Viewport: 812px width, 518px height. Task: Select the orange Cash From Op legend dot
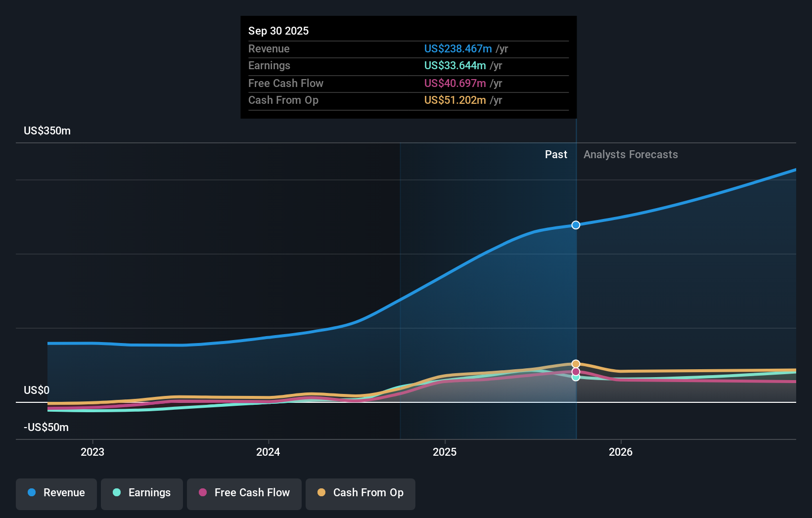(x=322, y=492)
